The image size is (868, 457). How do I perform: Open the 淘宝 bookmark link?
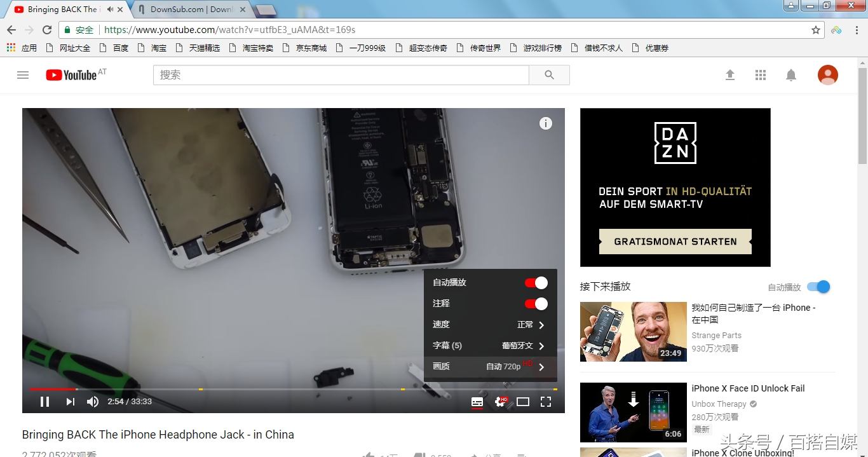click(158, 47)
